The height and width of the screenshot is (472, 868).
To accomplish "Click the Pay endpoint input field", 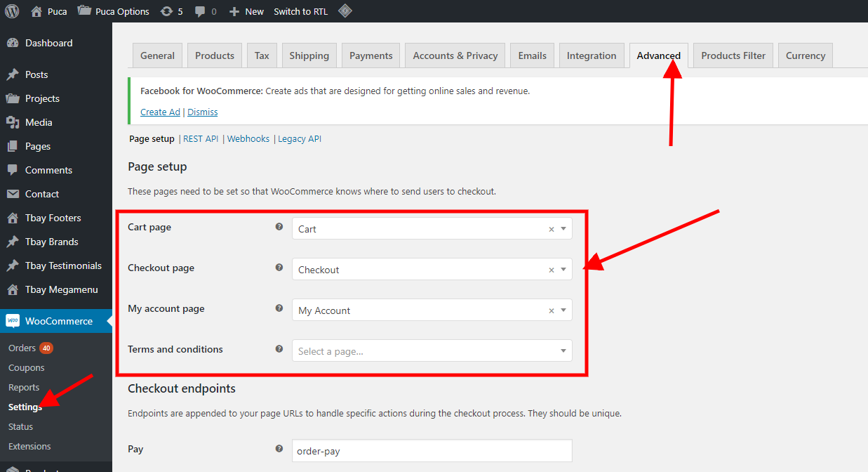I will [x=432, y=451].
